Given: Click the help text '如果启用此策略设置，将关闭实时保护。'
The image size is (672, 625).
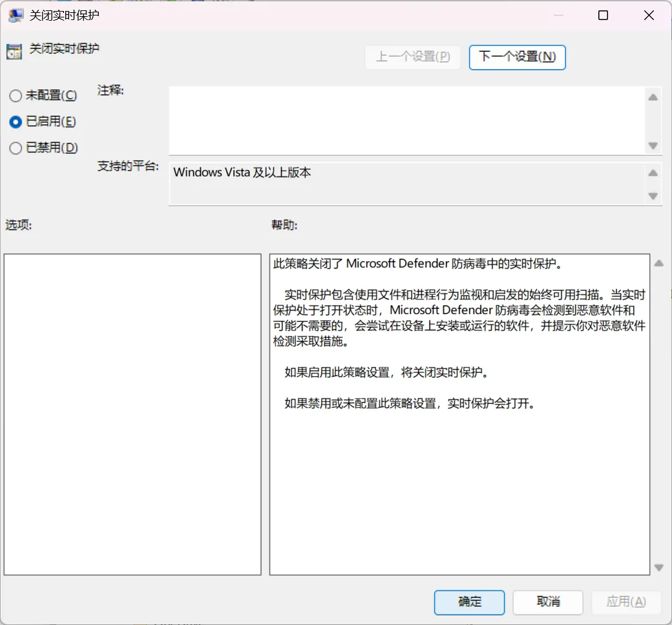Looking at the screenshot, I should tap(386, 372).
